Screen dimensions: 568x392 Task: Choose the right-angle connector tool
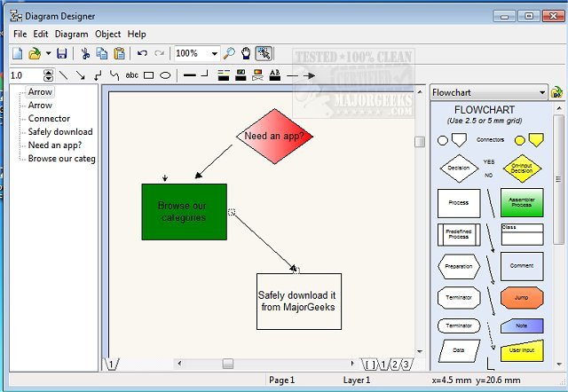point(98,75)
